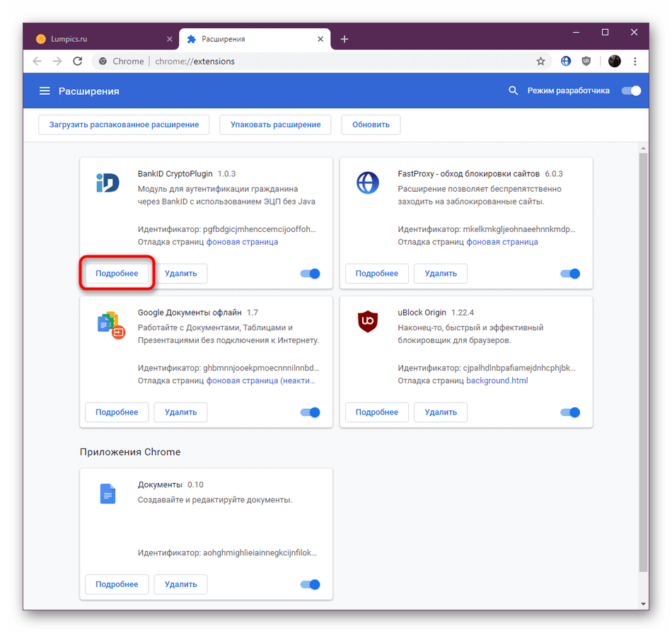Disable the uBlock Origin extension toggle
Screen dimensions: 672x633
(570, 412)
